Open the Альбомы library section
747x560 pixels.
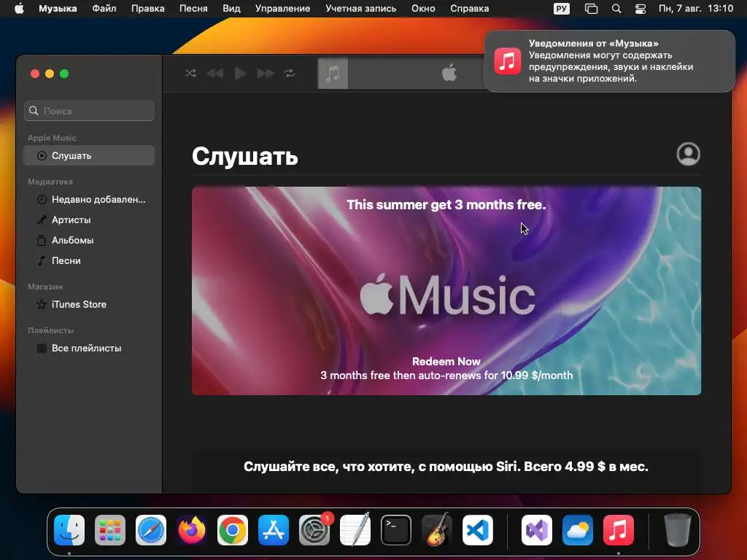click(x=89, y=241)
